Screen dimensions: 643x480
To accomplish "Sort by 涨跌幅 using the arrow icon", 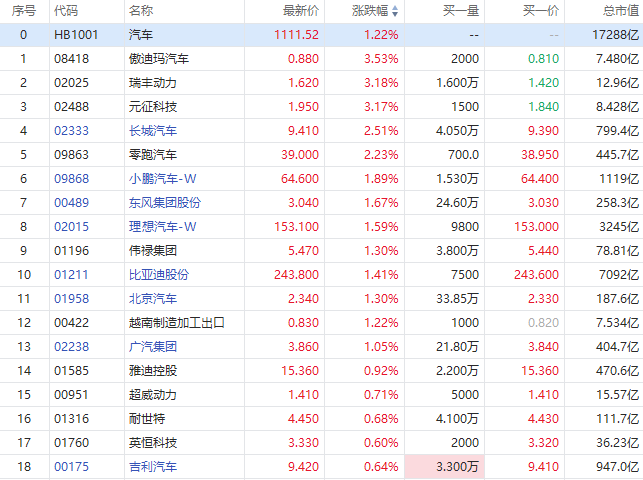I will tap(395, 11).
